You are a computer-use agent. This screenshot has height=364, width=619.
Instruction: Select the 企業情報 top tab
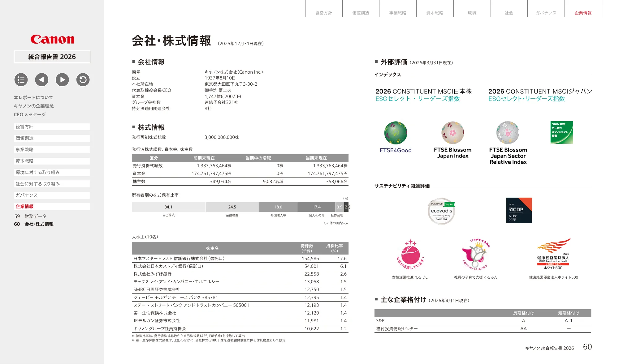coord(583,13)
